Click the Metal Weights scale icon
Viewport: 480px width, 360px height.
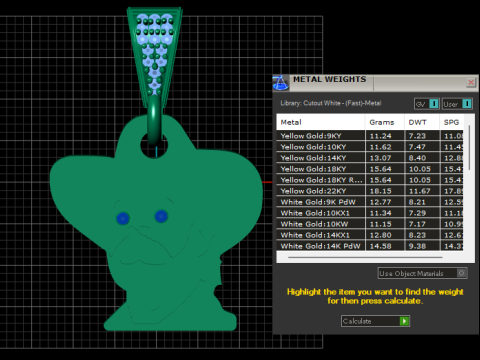281,83
